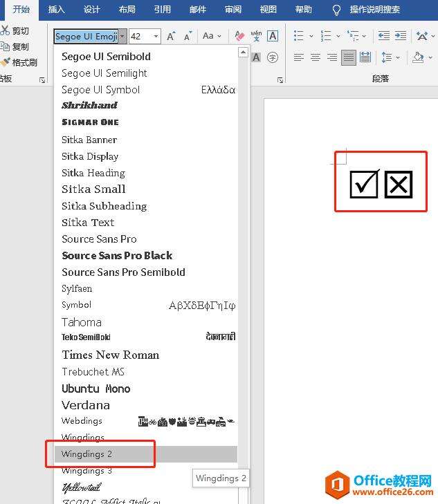Screen dimensions: 438x504
Task: Center align the text
Action: pos(316,57)
